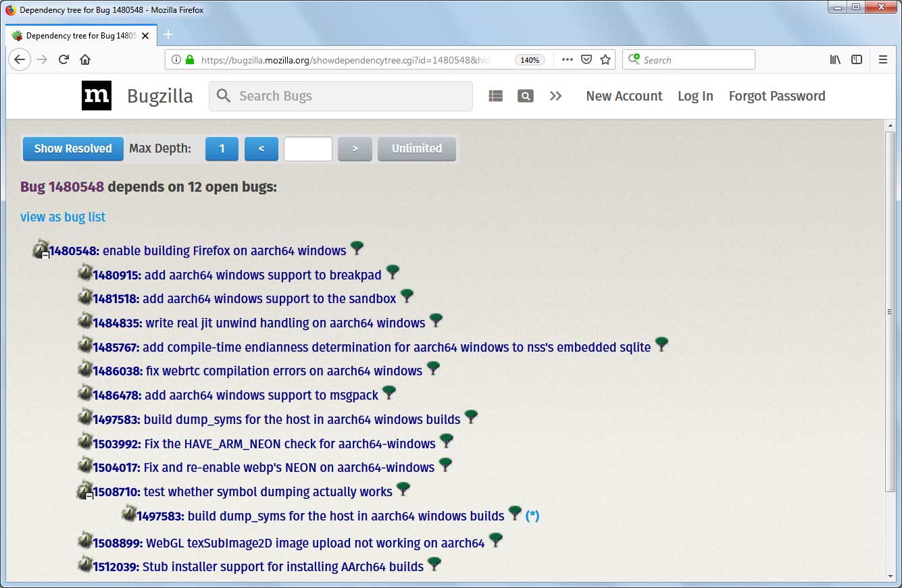The width and height of the screenshot is (902, 588).
Task: Open the Bug 1480548 heading link
Action: 62,187
